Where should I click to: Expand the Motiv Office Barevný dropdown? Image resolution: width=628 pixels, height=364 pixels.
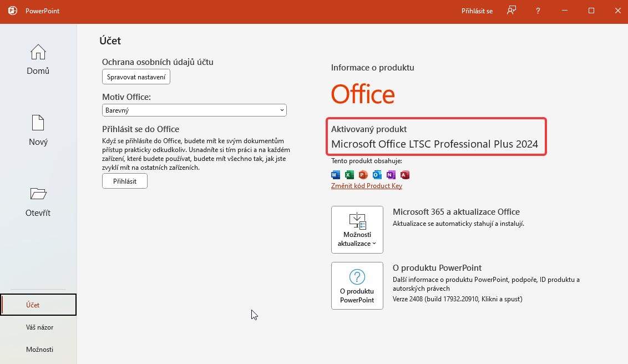click(x=194, y=110)
